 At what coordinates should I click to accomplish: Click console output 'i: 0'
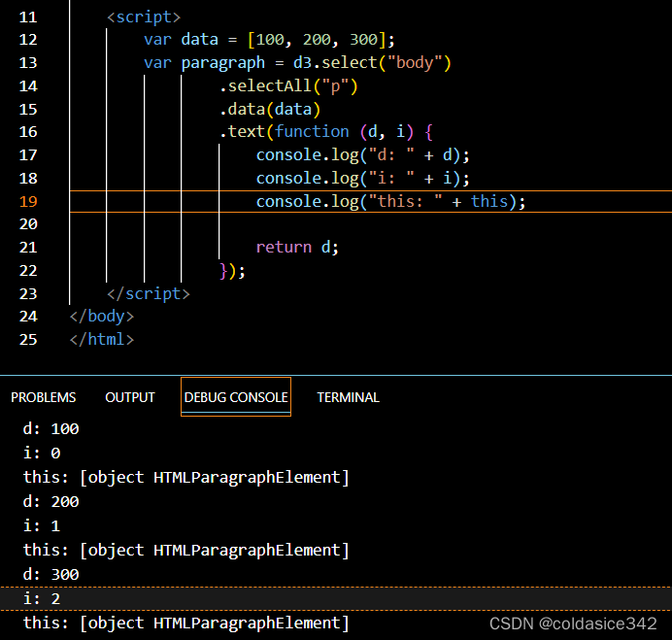click(42, 454)
